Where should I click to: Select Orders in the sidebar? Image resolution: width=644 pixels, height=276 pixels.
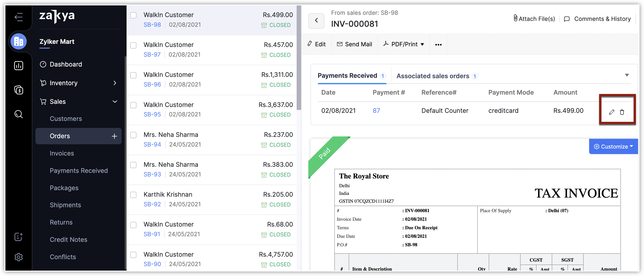click(x=78, y=136)
